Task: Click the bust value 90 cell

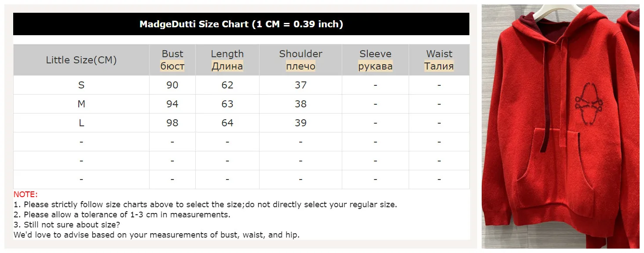Action: 172,85
